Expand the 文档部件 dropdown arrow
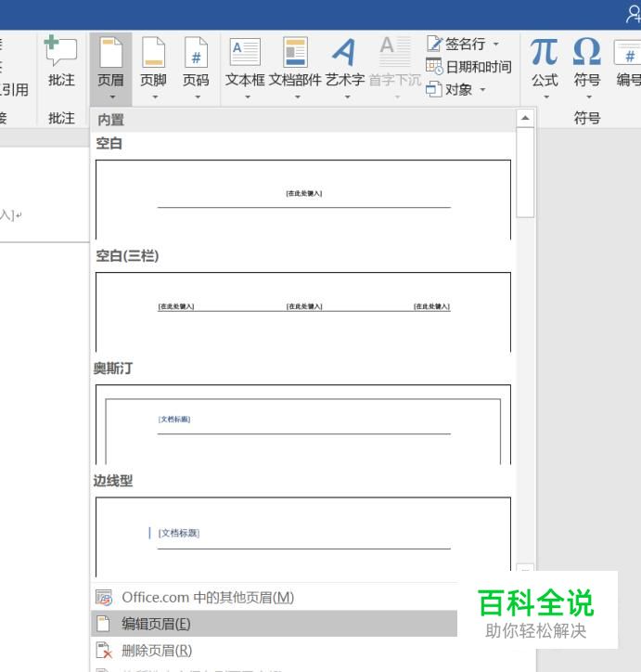 [x=297, y=97]
